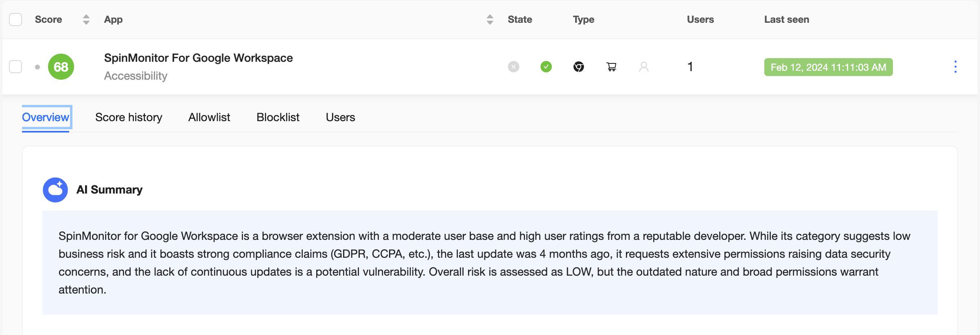This screenshot has width=980, height=335.
Task: Sort the list by App name arrows
Action: point(490,20)
